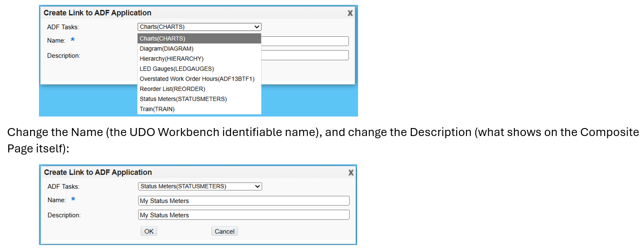Click the empty Name field beside the open list
The width and height of the screenshot is (644, 249).
[305, 41]
